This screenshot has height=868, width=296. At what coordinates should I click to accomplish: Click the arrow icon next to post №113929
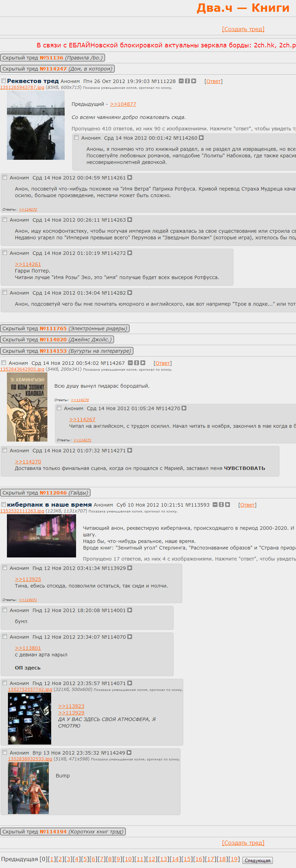pos(130,568)
